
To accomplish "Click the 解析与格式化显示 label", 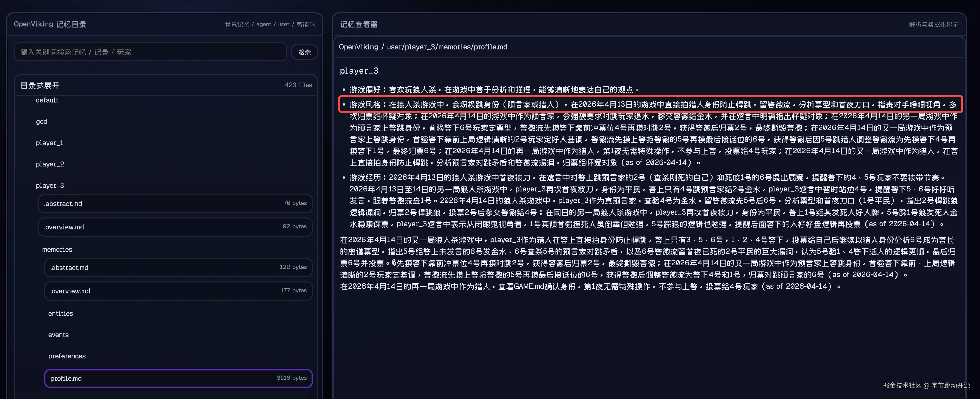I will coord(934,24).
